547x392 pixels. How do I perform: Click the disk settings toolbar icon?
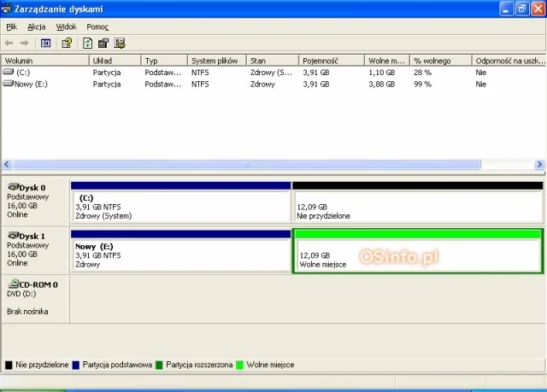click(x=120, y=43)
